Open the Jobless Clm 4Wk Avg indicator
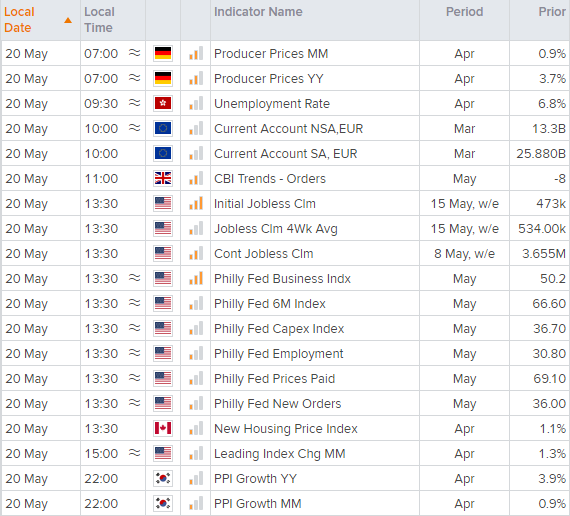 276,229
